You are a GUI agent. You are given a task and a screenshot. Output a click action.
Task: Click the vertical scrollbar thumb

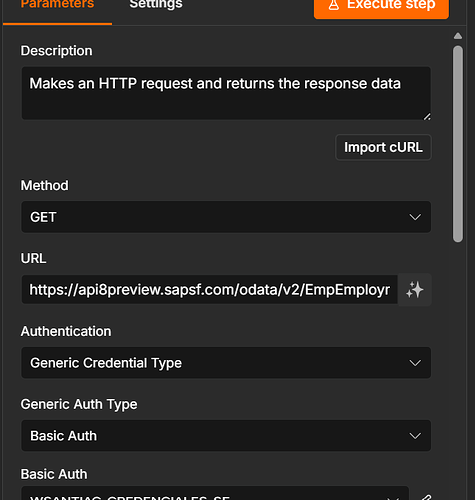click(x=458, y=144)
